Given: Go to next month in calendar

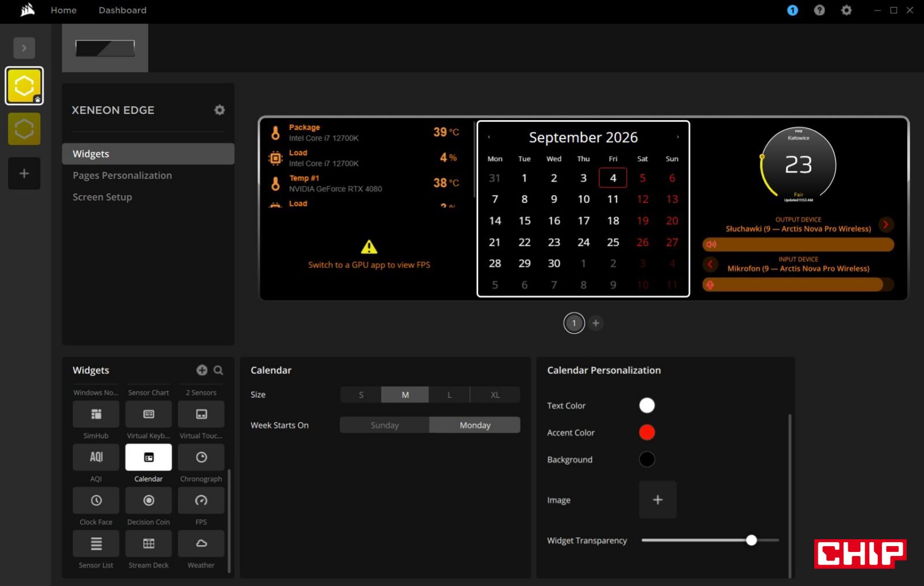Looking at the screenshot, I should pyautogui.click(x=677, y=137).
